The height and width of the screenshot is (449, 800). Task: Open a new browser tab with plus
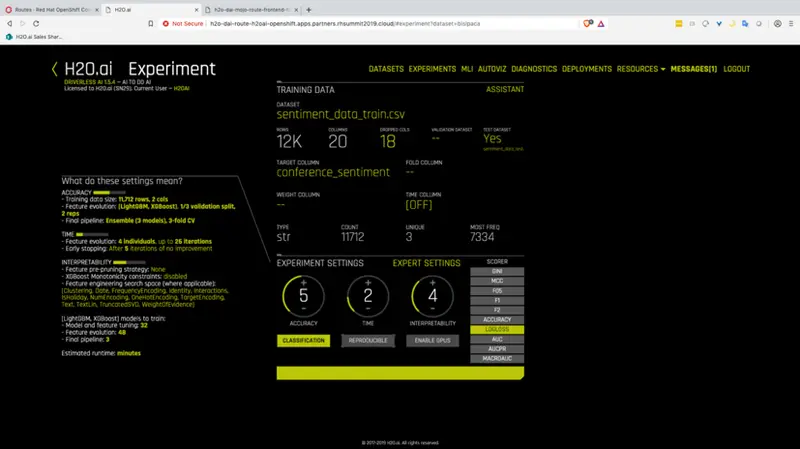click(x=309, y=10)
